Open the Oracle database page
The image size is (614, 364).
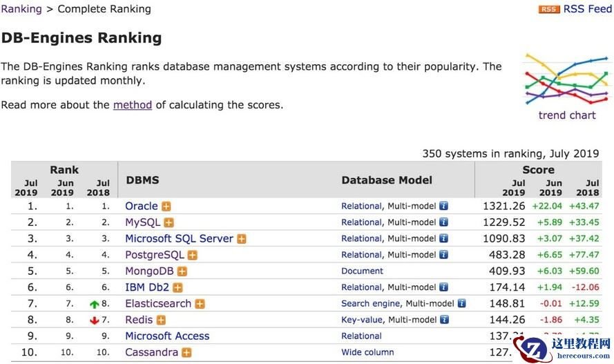click(142, 207)
